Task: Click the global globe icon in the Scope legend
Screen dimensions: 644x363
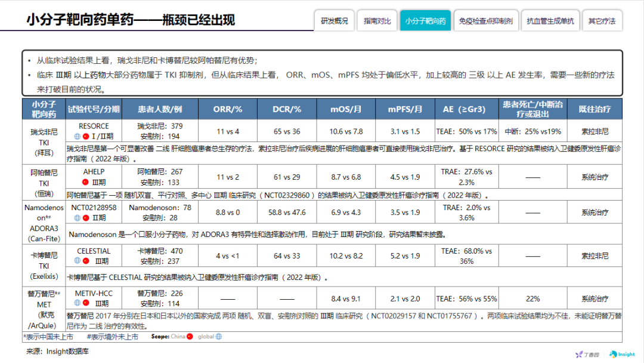Action: 219,336
